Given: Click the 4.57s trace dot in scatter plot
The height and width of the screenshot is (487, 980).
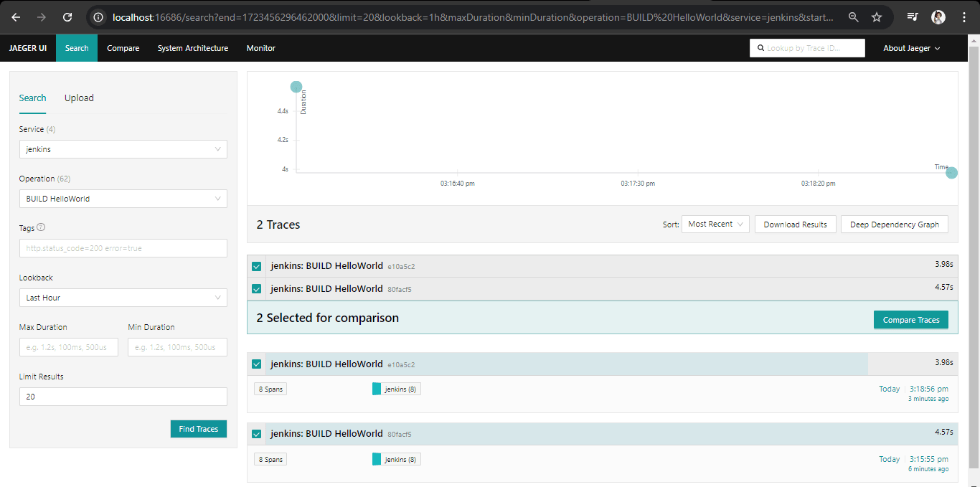Looking at the screenshot, I should pyautogui.click(x=296, y=87).
